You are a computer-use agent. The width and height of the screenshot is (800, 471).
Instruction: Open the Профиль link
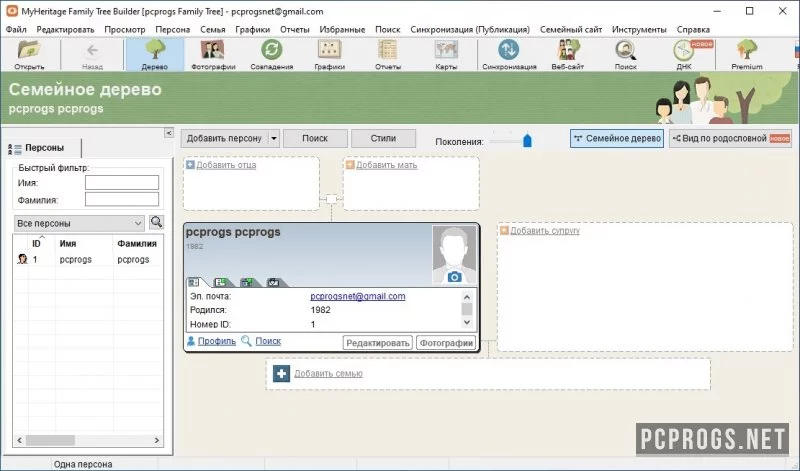point(217,341)
